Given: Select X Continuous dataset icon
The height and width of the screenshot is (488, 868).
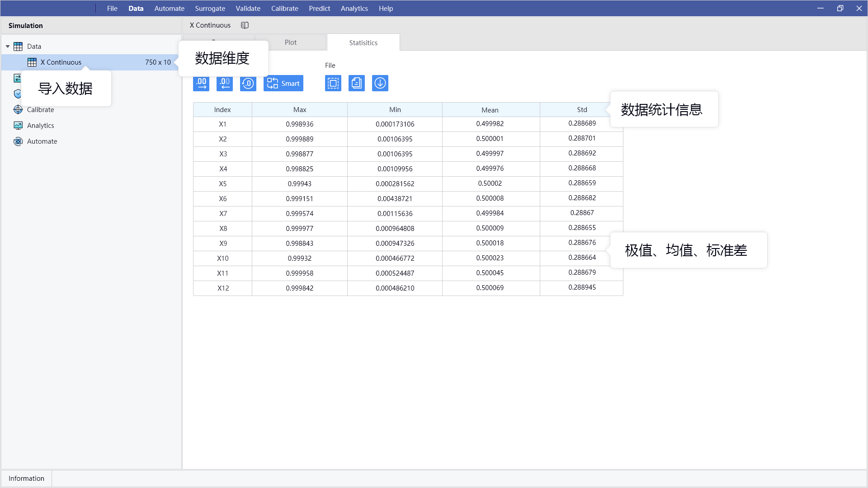Looking at the screenshot, I should pyautogui.click(x=32, y=62).
